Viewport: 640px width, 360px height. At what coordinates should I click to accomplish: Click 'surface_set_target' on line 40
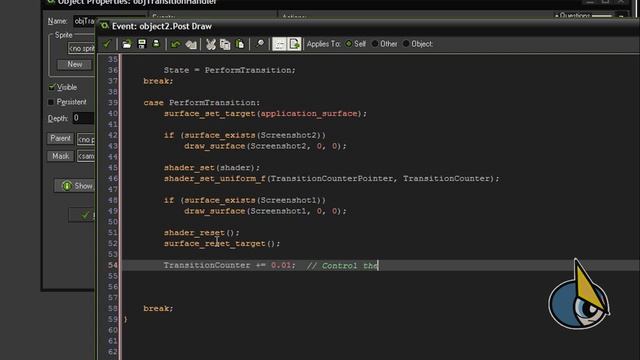pyautogui.click(x=210, y=113)
